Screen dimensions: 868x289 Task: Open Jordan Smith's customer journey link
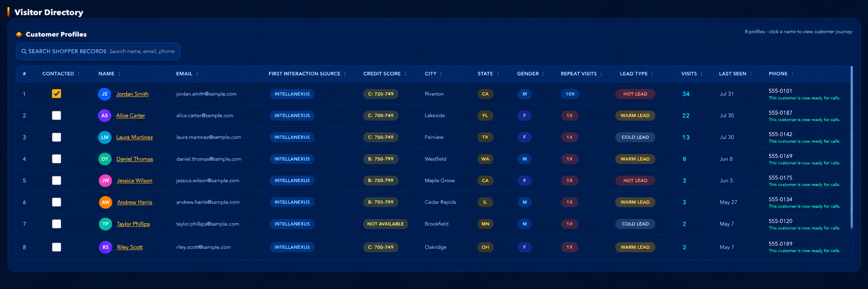[x=132, y=94]
